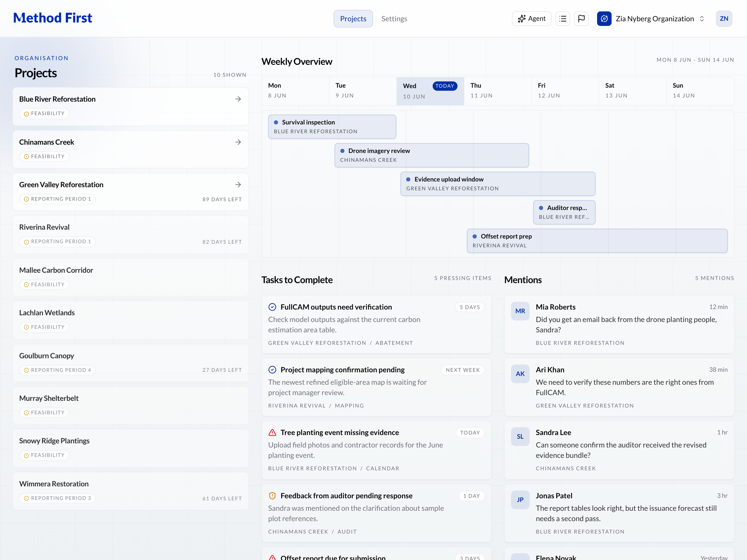This screenshot has height=560, width=747.
Task: Open the Auditor resp... event block
Action: click(x=564, y=212)
